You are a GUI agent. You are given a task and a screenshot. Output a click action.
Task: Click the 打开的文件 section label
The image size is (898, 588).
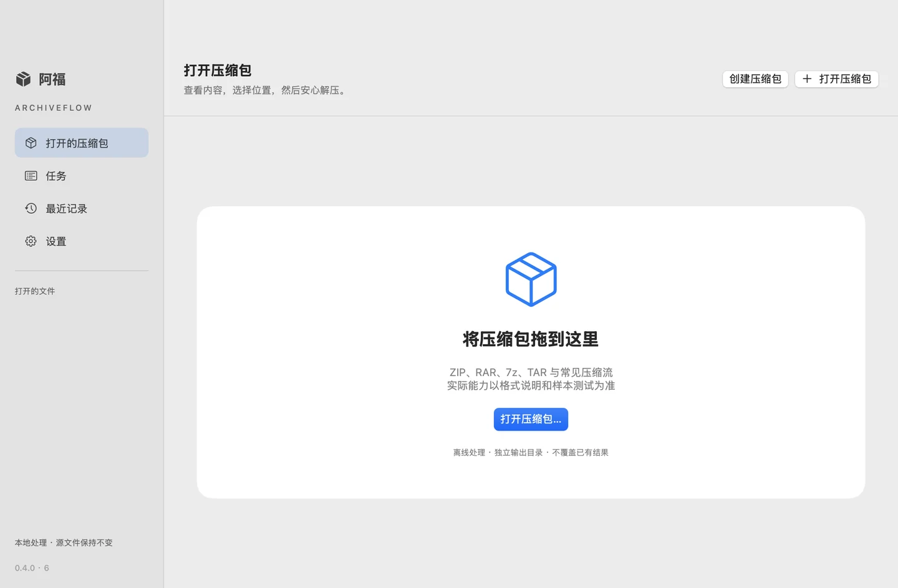[x=35, y=291]
